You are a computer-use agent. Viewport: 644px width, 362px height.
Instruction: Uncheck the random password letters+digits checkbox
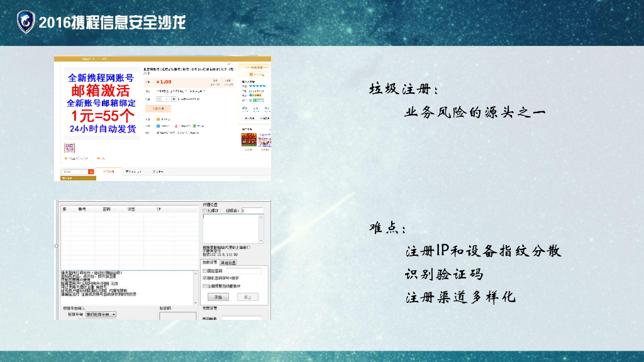click(204, 278)
